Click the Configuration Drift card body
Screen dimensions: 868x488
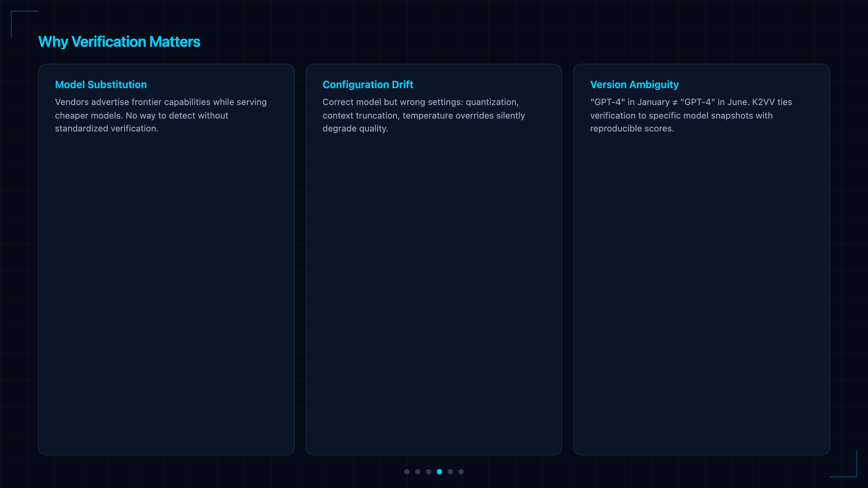434,260
